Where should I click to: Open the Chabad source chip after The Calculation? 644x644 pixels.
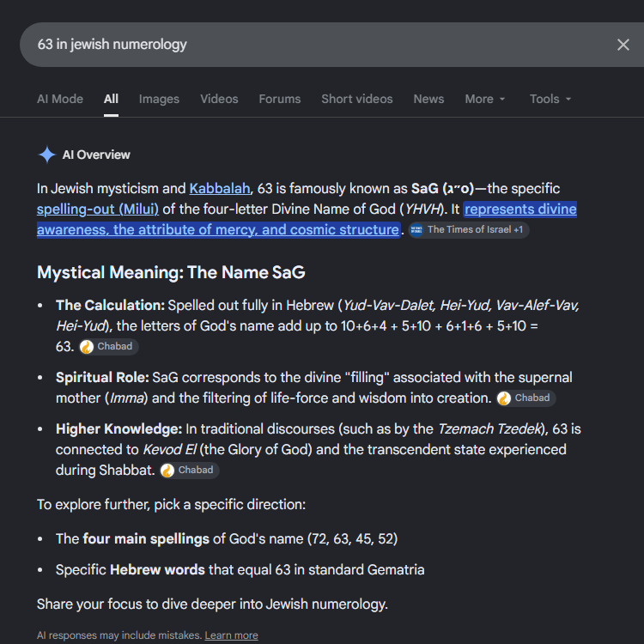point(108,347)
